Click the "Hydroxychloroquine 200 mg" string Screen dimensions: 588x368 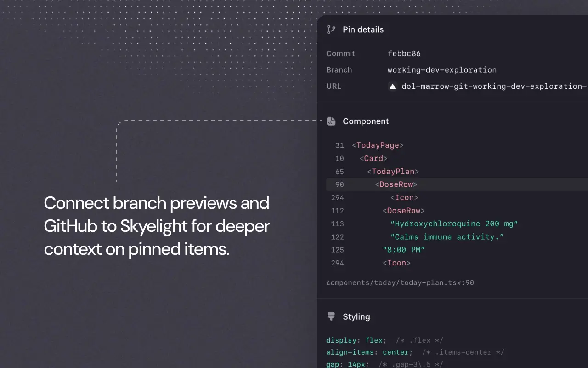(x=454, y=224)
